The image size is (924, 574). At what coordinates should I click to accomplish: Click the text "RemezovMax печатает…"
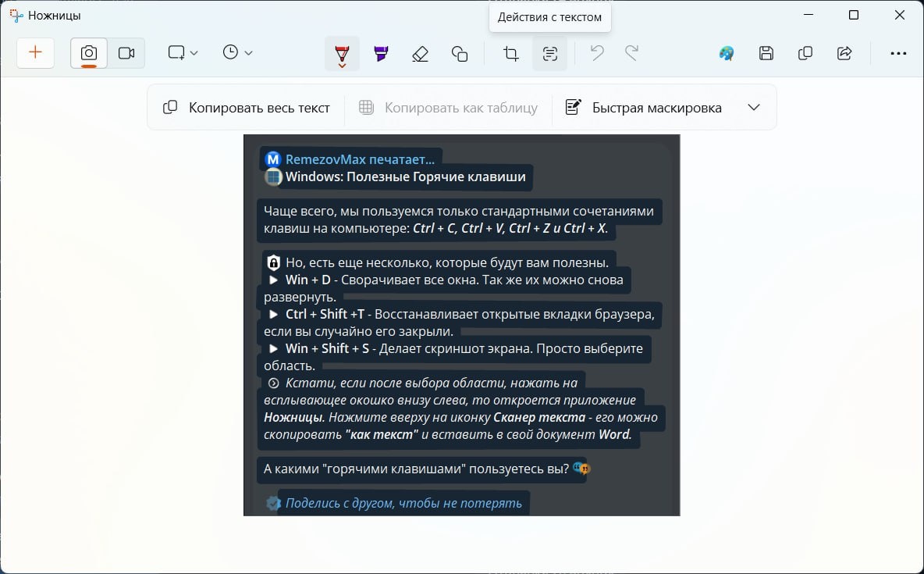(360, 159)
